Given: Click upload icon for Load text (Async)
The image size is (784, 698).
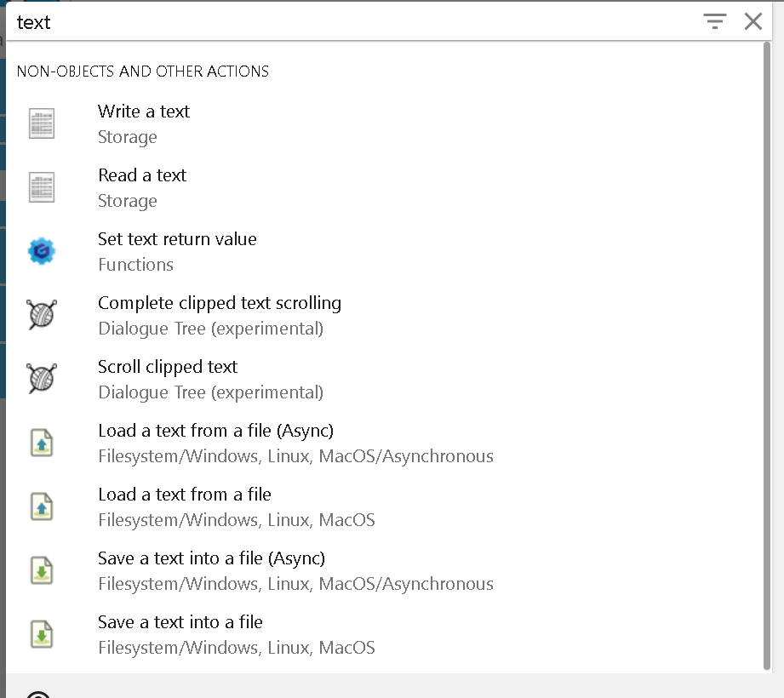Looking at the screenshot, I should click(x=42, y=443).
